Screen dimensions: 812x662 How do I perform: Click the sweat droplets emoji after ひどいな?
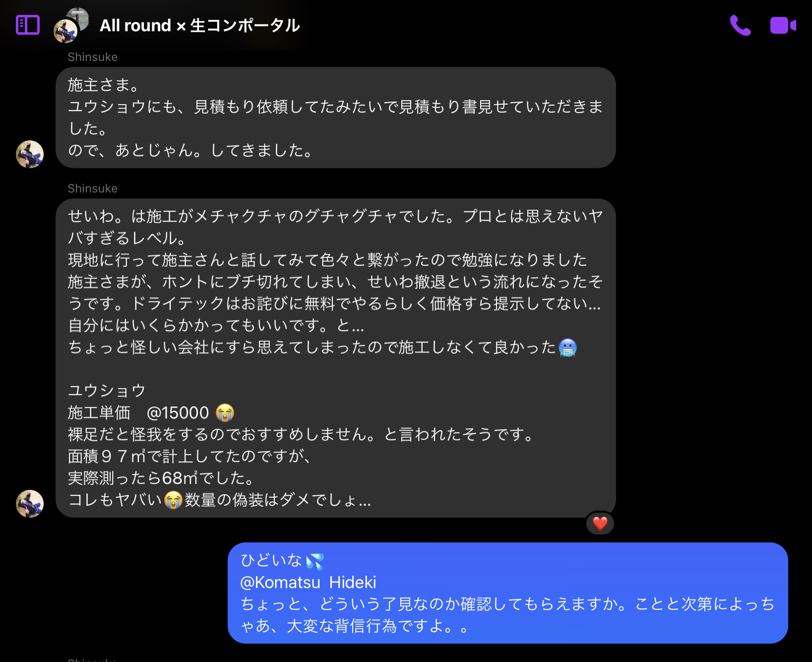pos(314,561)
